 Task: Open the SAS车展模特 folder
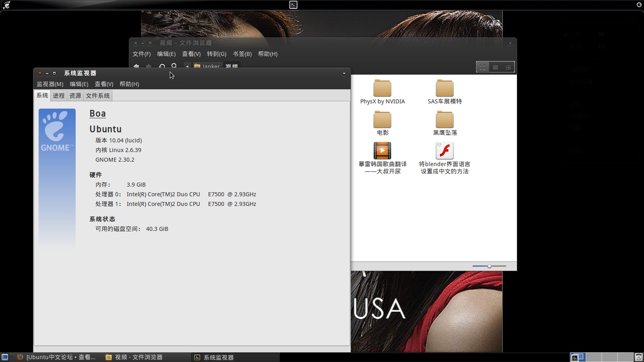[444, 88]
